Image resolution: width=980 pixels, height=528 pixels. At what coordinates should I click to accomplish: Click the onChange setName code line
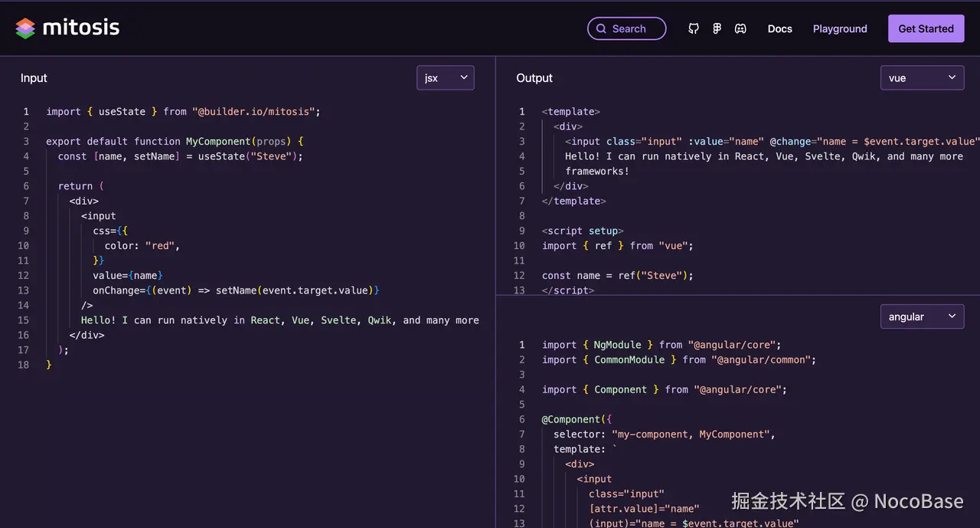click(x=236, y=290)
